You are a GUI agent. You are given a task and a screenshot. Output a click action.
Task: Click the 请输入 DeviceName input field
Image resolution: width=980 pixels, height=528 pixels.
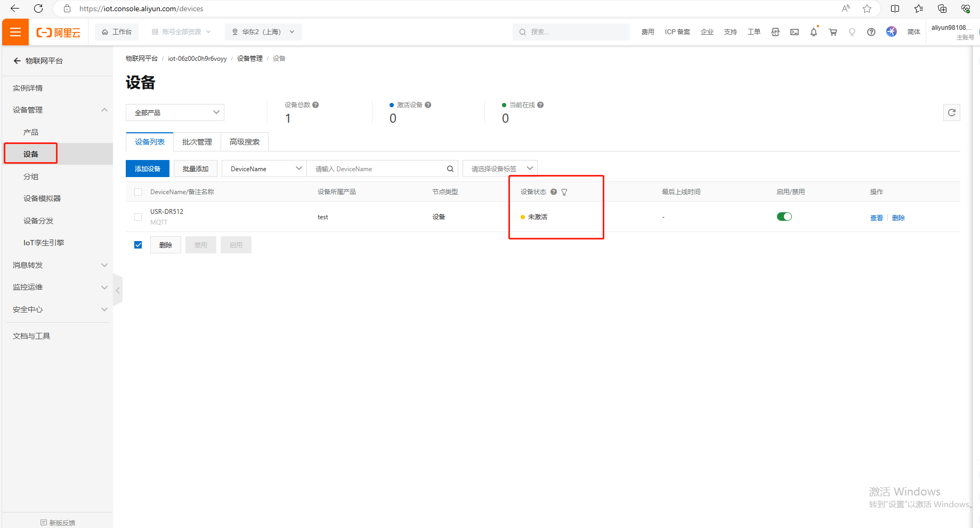pos(378,169)
